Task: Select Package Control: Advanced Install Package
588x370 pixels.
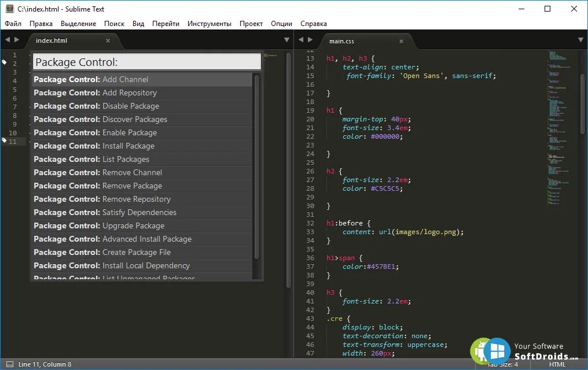Action: [142, 239]
